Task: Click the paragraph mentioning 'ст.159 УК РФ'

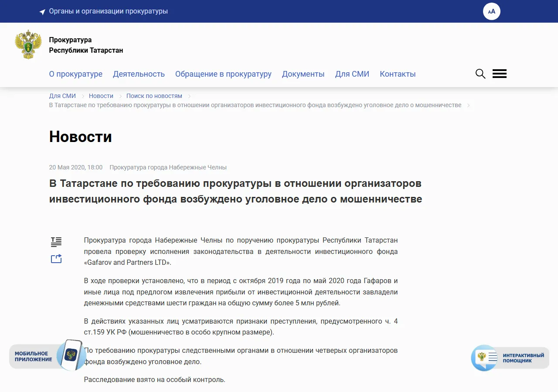Action: click(241, 327)
